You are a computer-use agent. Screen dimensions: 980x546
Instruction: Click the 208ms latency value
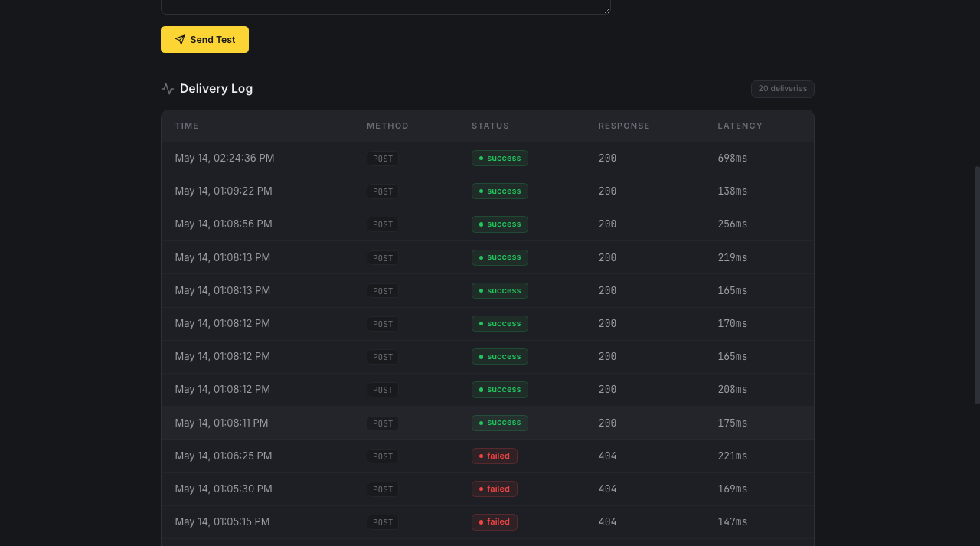tap(733, 390)
